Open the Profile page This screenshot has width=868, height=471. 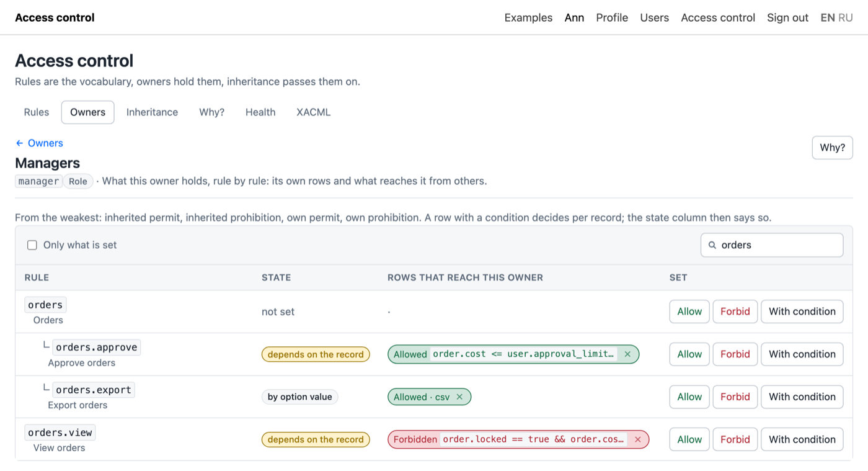pos(612,18)
